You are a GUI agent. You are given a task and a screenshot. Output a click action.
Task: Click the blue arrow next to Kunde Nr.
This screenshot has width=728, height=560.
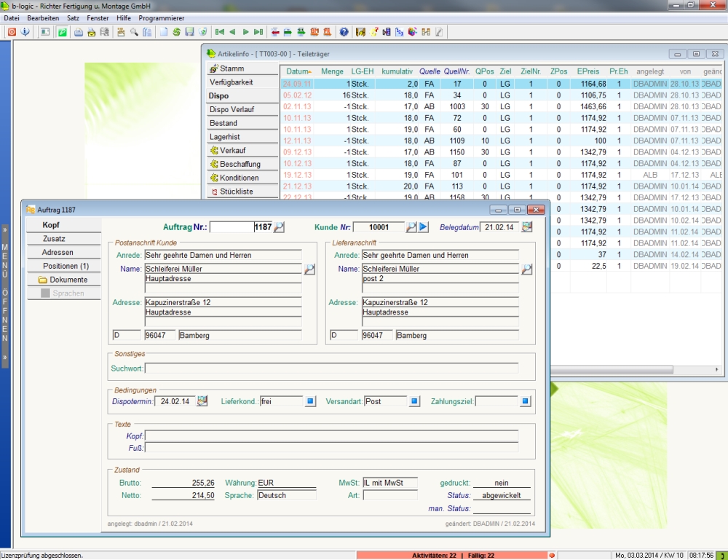point(424,227)
